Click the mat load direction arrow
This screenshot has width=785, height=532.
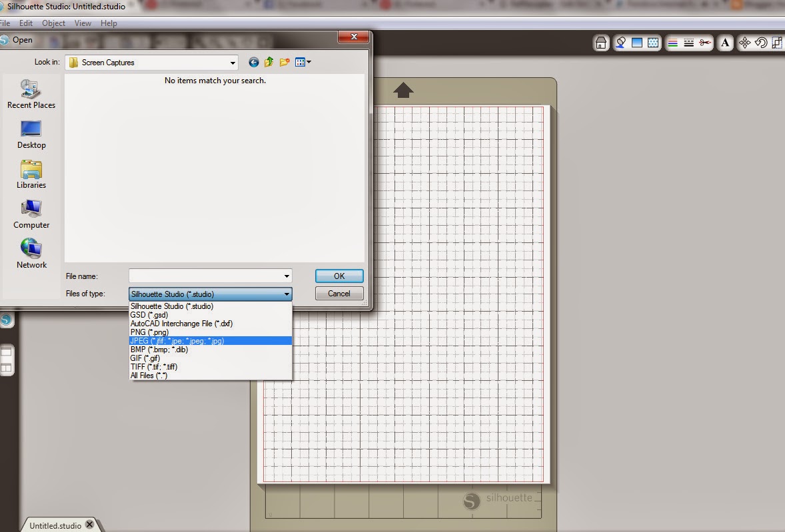point(403,91)
